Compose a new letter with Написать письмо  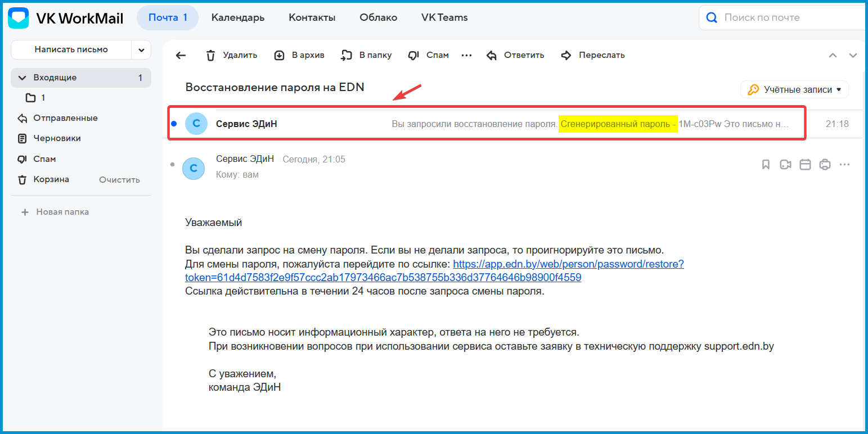(x=71, y=49)
